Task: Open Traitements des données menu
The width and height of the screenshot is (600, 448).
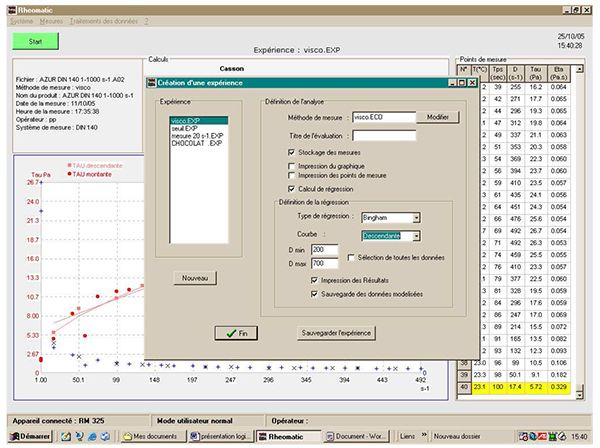Action: (x=104, y=21)
